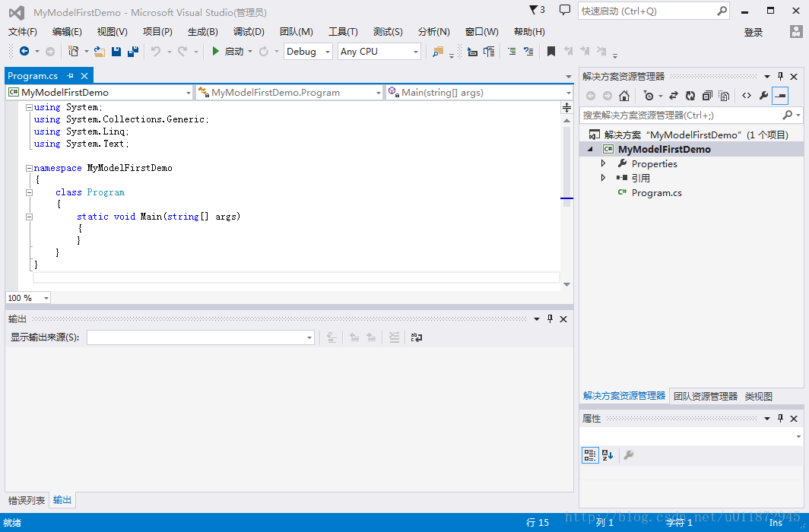Click the Redo arrow icon
Viewport: 809px width, 532px height.
coord(182,51)
